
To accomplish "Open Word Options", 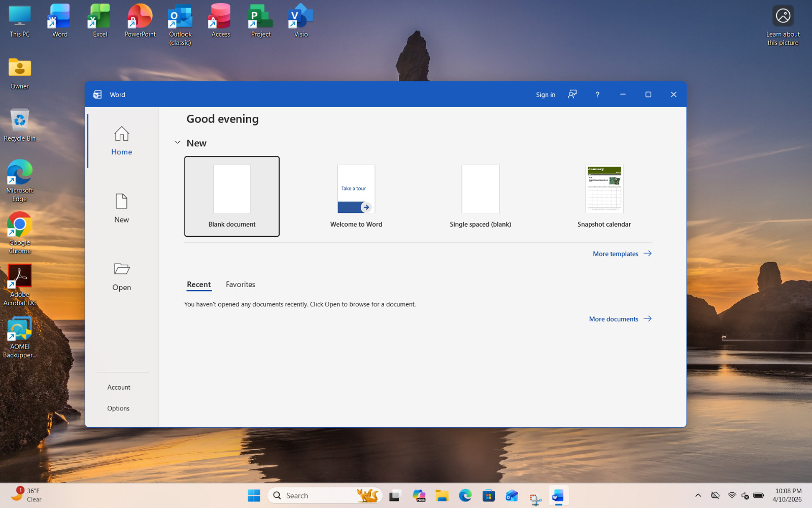I will coord(118,408).
